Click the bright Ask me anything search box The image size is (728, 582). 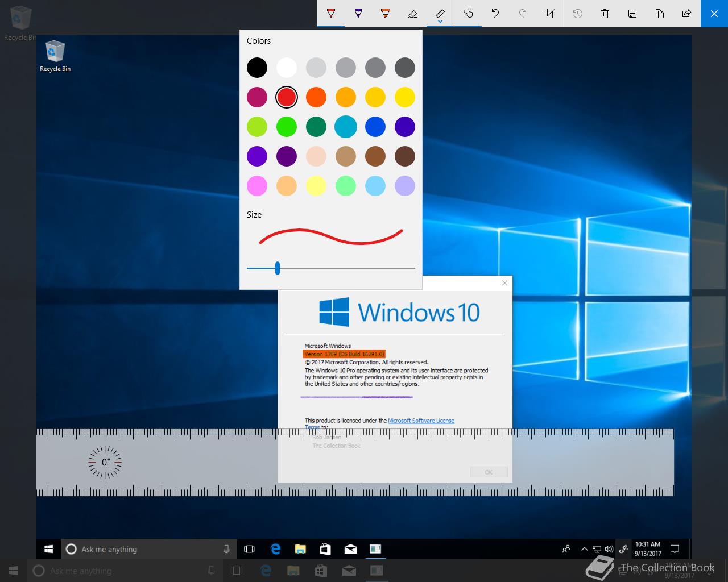[148, 549]
